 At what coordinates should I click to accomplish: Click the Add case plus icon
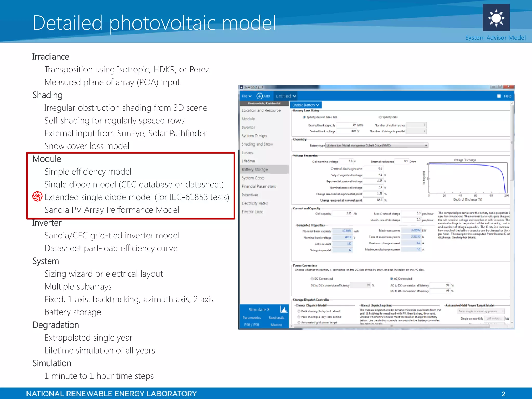(260, 96)
